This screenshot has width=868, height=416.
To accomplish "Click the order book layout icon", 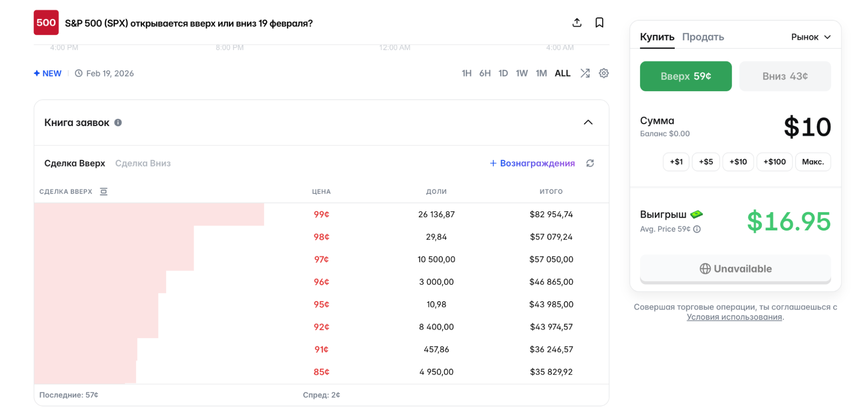I will click(103, 191).
